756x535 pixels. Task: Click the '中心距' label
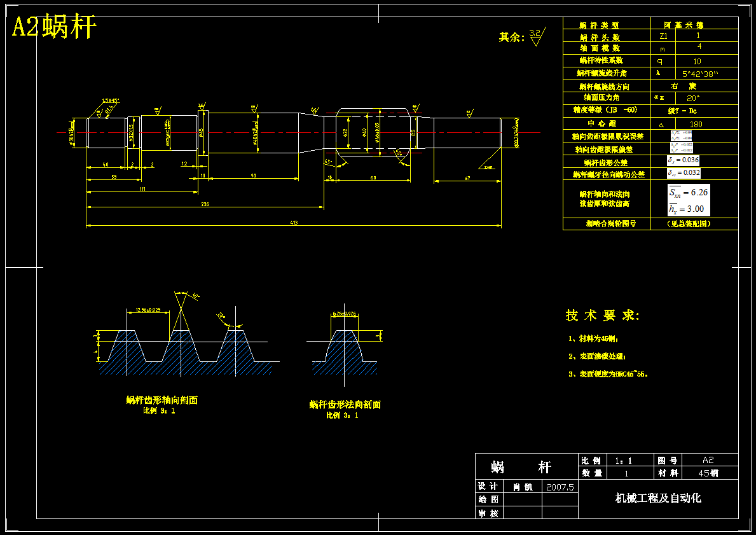pos(601,123)
